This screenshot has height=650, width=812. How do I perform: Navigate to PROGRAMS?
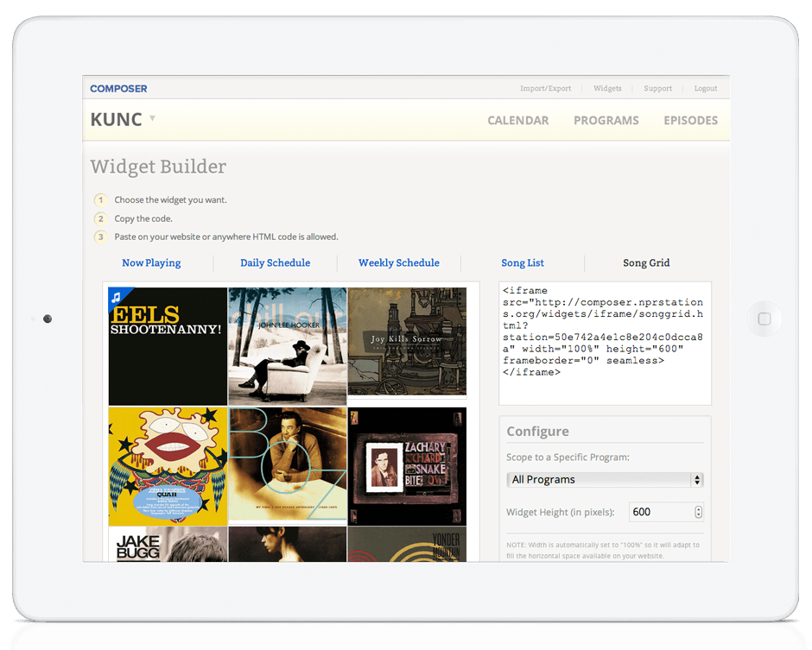pyautogui.click(x=606, y=120)
